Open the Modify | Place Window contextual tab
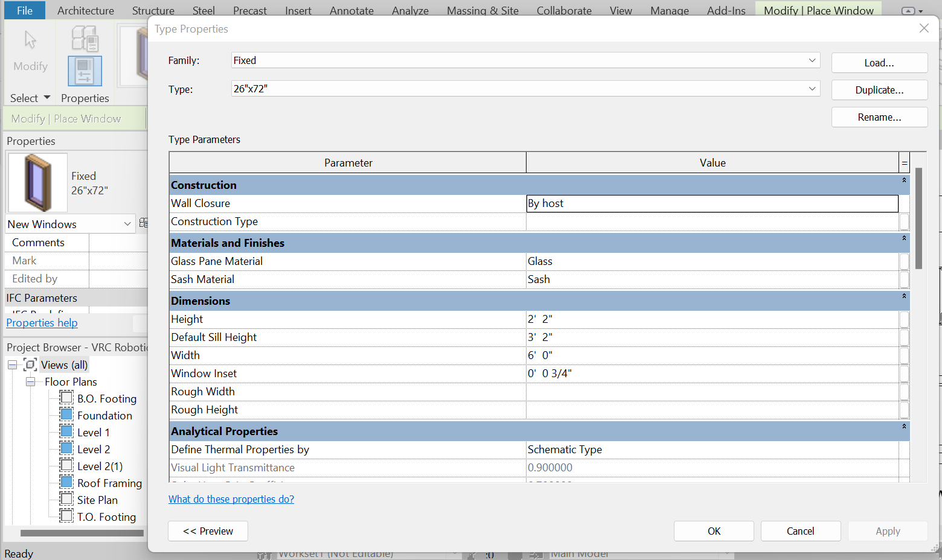942x560 pixels. [818, 10]
